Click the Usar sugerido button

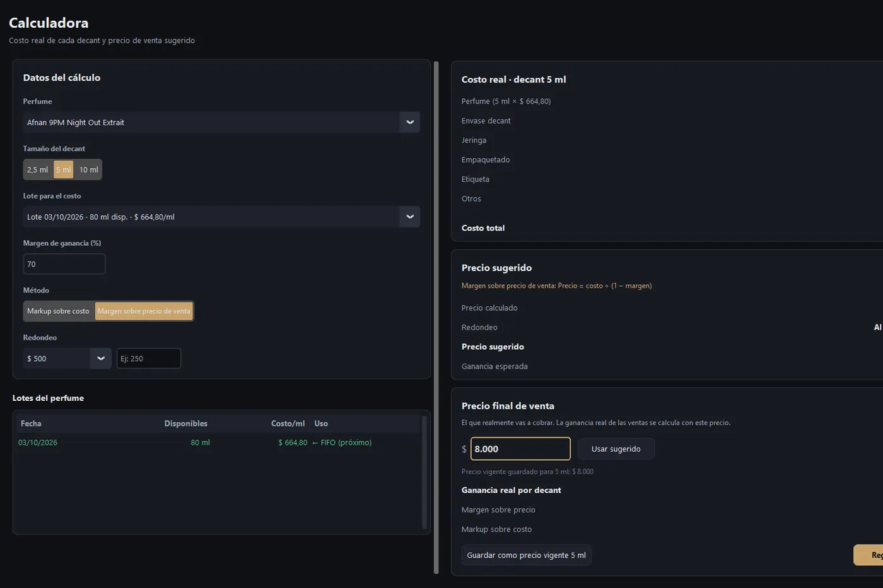pyautogui.click(x=616, y=449)
